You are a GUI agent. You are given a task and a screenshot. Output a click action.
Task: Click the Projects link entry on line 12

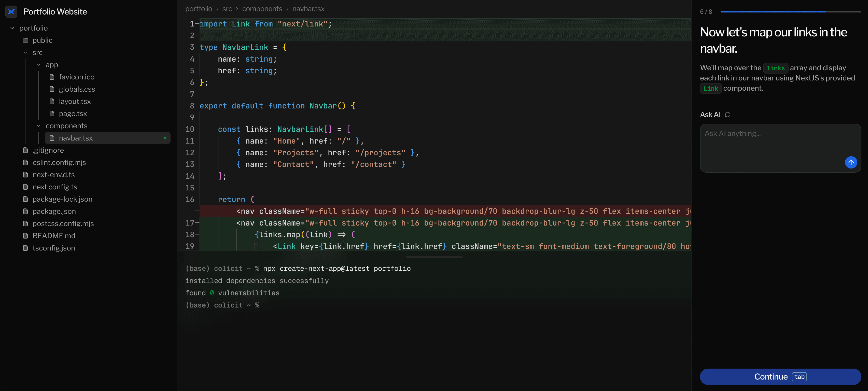327,153
